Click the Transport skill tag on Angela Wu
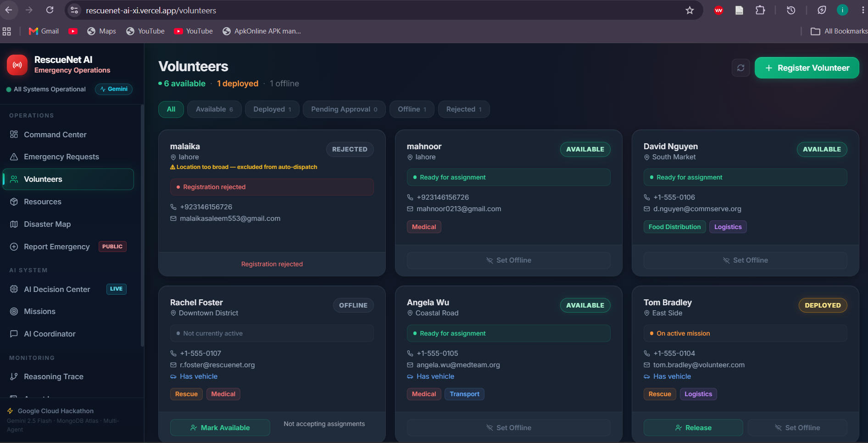868x443 pixels. tap(464, 394)
